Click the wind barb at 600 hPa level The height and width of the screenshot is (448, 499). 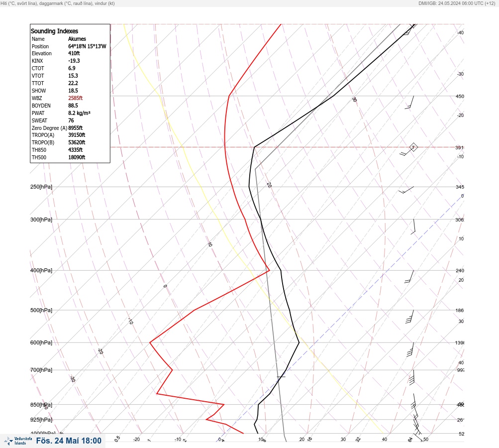(x=410, y=349)
